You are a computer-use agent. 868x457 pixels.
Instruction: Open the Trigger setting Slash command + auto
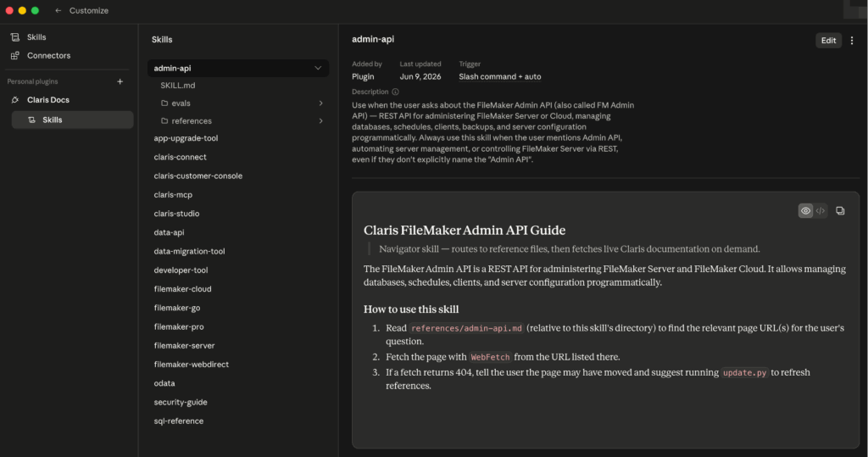point(500,76)
